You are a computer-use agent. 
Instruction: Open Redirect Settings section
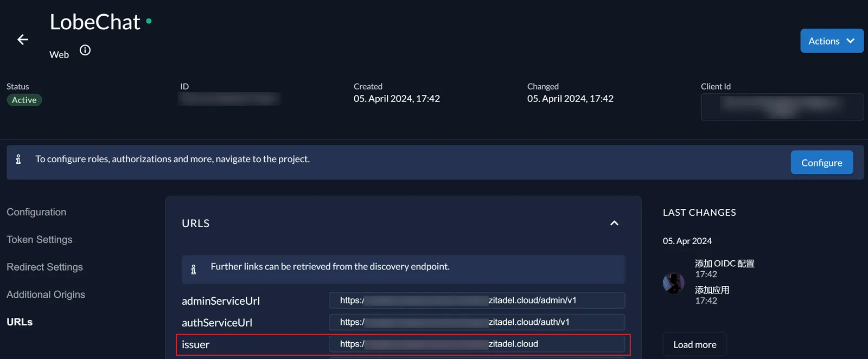44,267
